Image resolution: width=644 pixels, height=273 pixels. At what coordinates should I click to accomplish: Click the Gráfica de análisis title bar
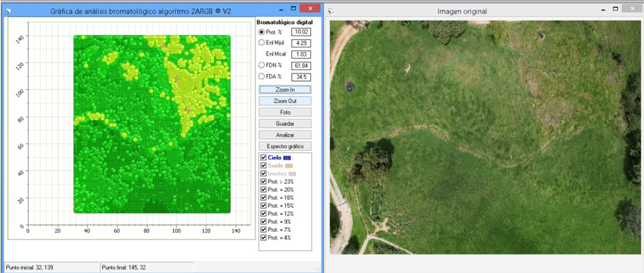coord(141,11)
